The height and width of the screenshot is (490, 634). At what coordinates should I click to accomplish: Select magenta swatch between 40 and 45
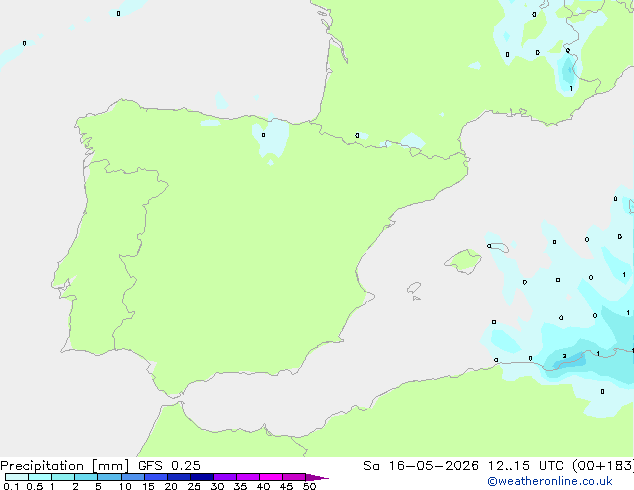271,477
